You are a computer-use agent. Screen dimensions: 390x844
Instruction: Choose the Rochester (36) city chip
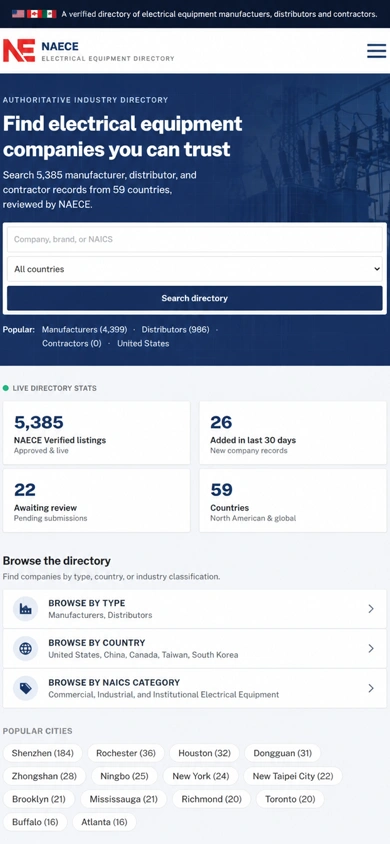[126, 753]
